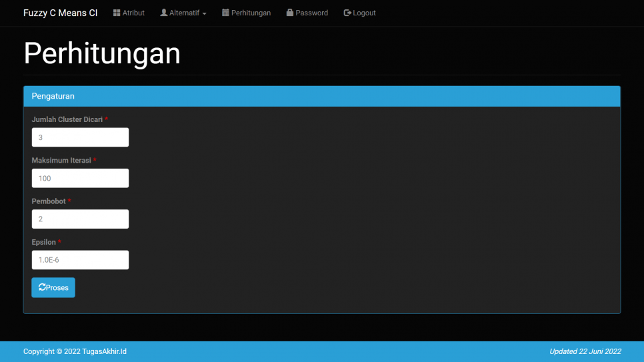Click the Fuzzy C Means brand link
The height and width of the screenshot is (362, 644).
tap(60, 13)
